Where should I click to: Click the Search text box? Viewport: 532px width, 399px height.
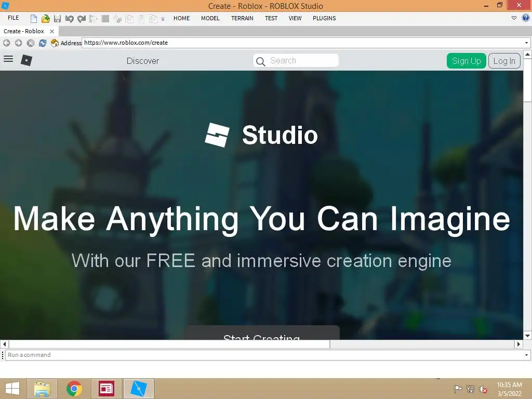point(296,60)
